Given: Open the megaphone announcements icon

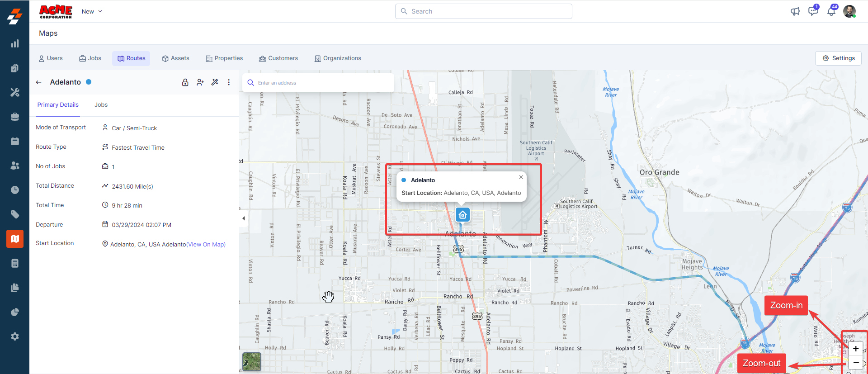Looking at the screenshot, I should click(x=795, y=11).
